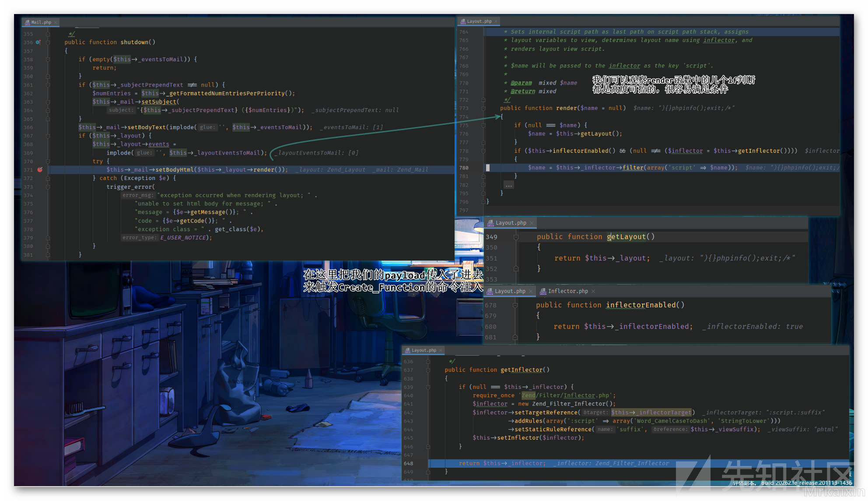The height and width of the screenshot is (501, 868).
Task: Close the Mail.php tab
Action: [56, 22]
